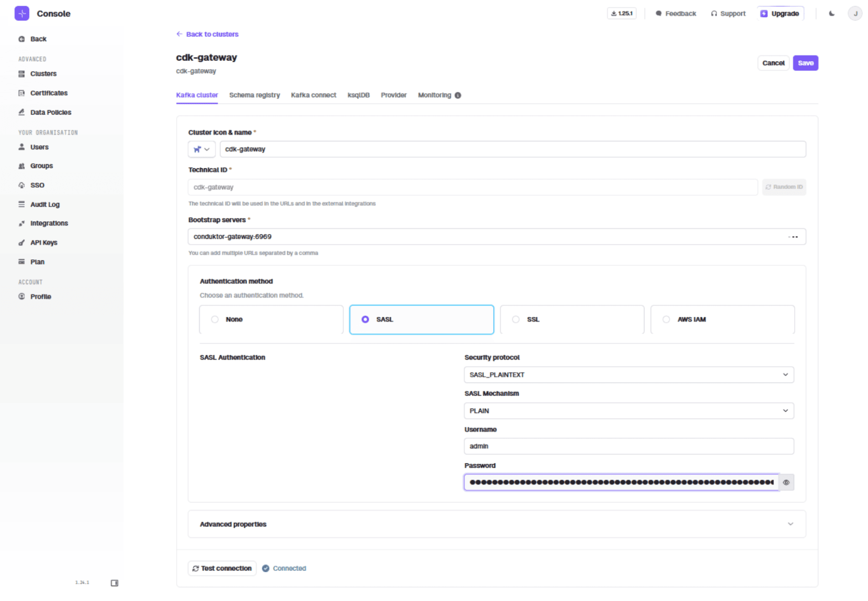This screenshot has height=601, width=868.
Task: Click the Save button
Action: tap(805, 63)
